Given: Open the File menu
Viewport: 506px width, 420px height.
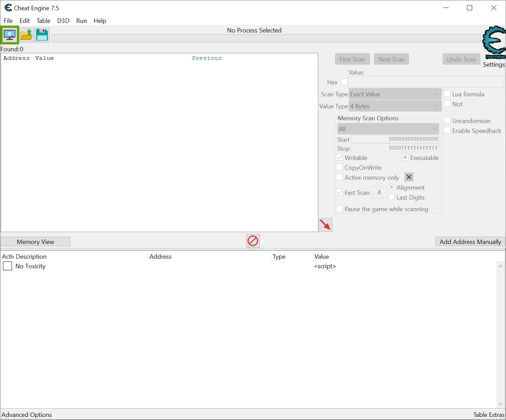Looking at the screenshot, I should click(x=8, y=21).
